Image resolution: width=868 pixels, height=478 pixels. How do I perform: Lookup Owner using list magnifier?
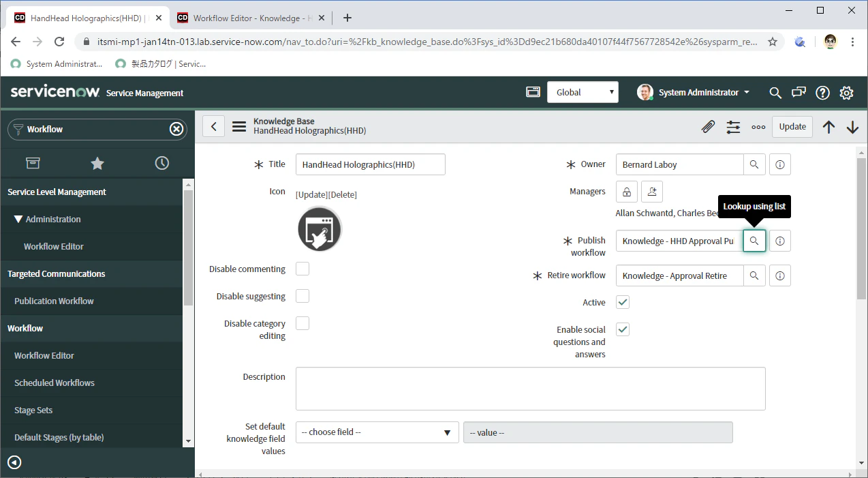754,164
